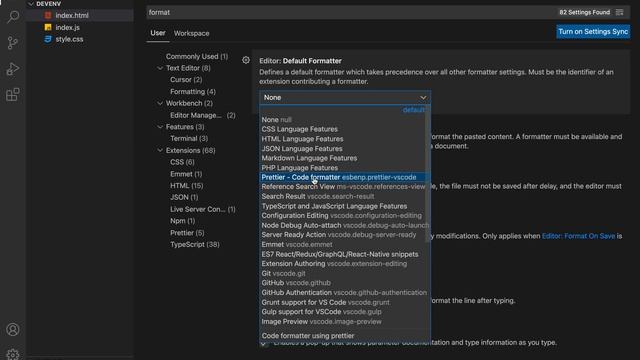This screenshot has height=360, width=640.
Task: Click the settings search field containing format
Action: point(351,12)
